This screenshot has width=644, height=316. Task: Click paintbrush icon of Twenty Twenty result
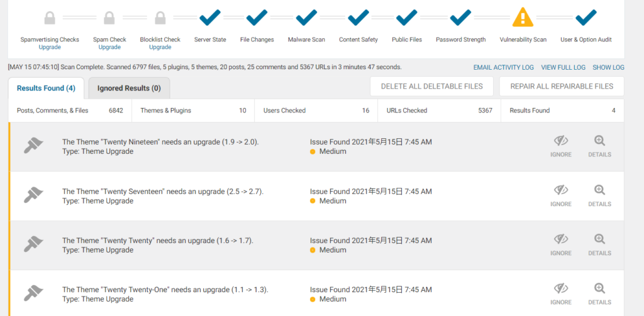[33, 244]
